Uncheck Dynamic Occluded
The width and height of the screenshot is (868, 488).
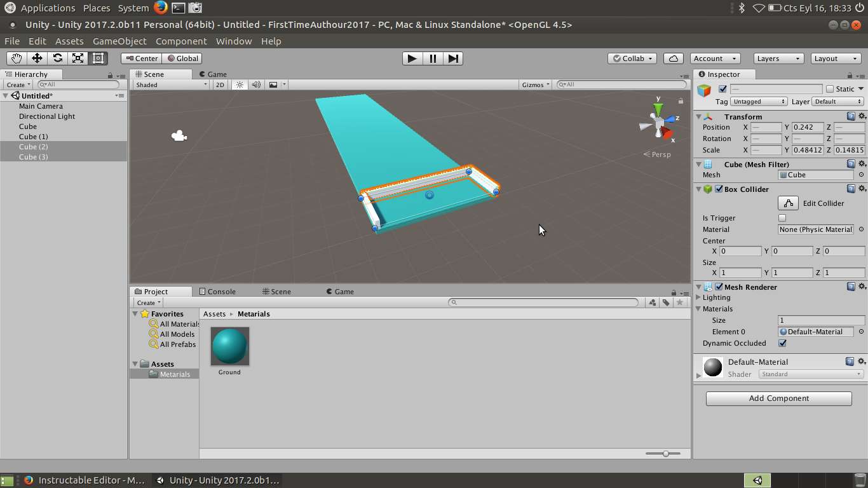pos(782,343)
